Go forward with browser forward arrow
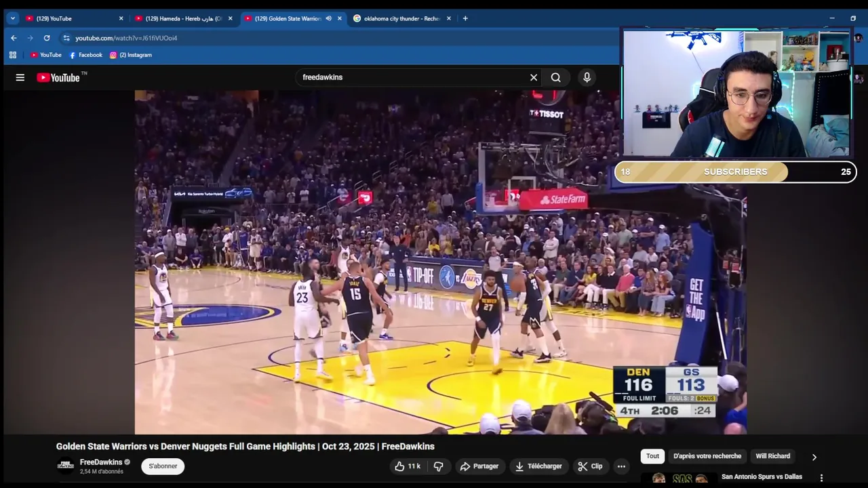The height and width of the screenshot is (488, 868). [x=30, y=38]
